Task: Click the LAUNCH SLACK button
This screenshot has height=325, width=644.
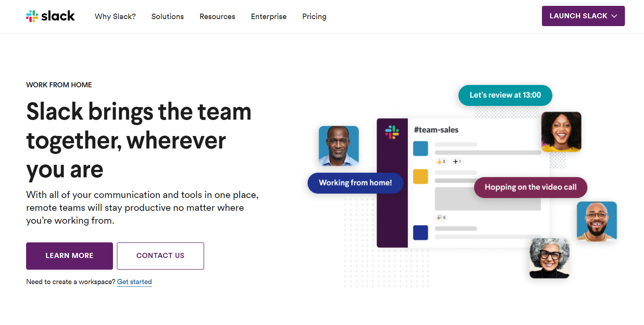Action: click(x=583, y=16)
